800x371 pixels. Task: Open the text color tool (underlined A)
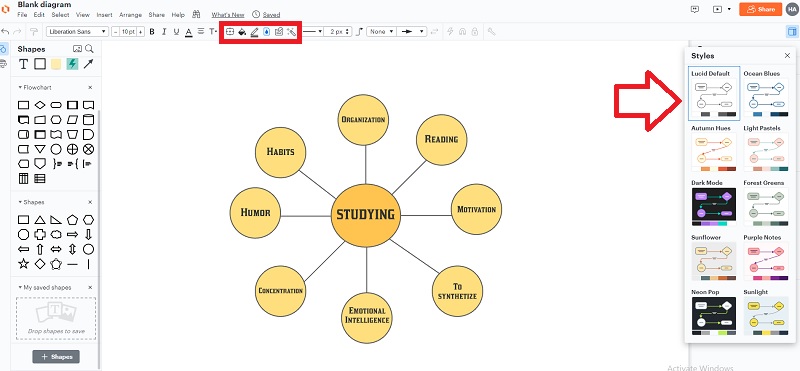[188, 32]
